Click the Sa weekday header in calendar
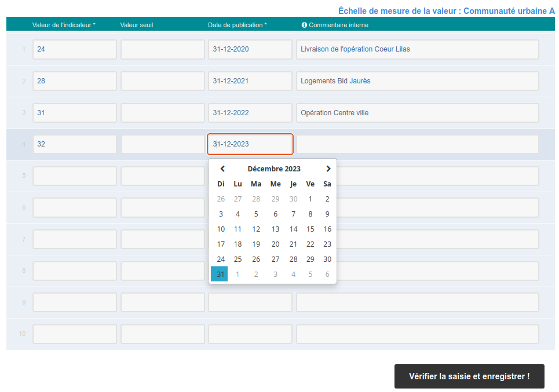The height and width of the screenshot is (392, 559). click(327, 184)
